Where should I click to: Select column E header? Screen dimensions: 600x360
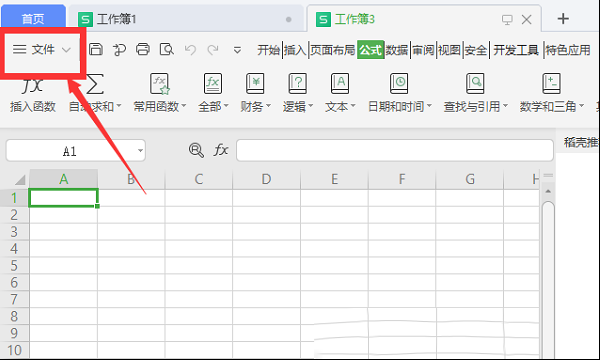click(x=334, y=179)
